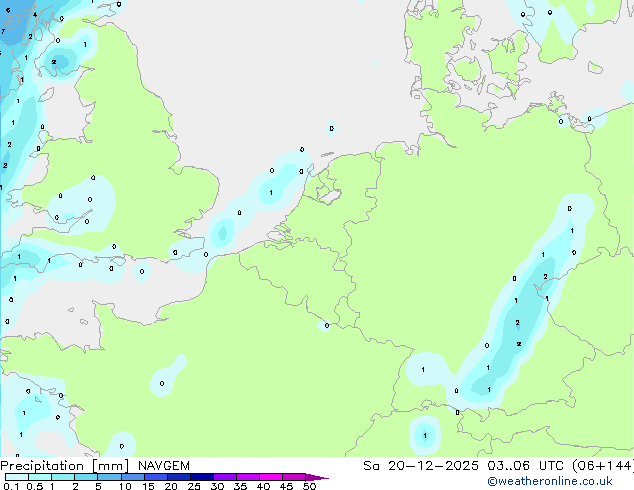Click the 0.1–0.5 mm palest legend swatch
Screen dimensions: 634x490
tap(17, 477)
